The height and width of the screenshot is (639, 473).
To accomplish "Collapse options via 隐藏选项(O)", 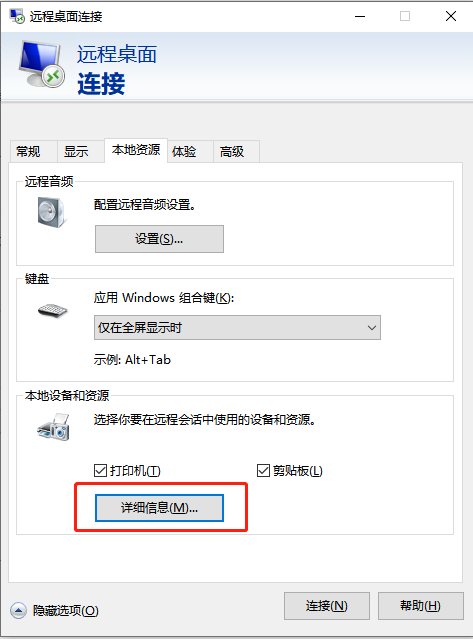I will 66,610.
